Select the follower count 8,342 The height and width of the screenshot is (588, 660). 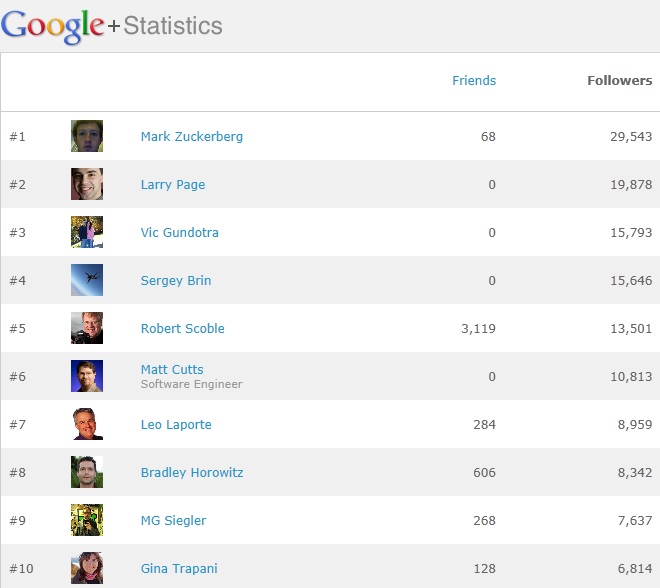click(x=635, y=473)
